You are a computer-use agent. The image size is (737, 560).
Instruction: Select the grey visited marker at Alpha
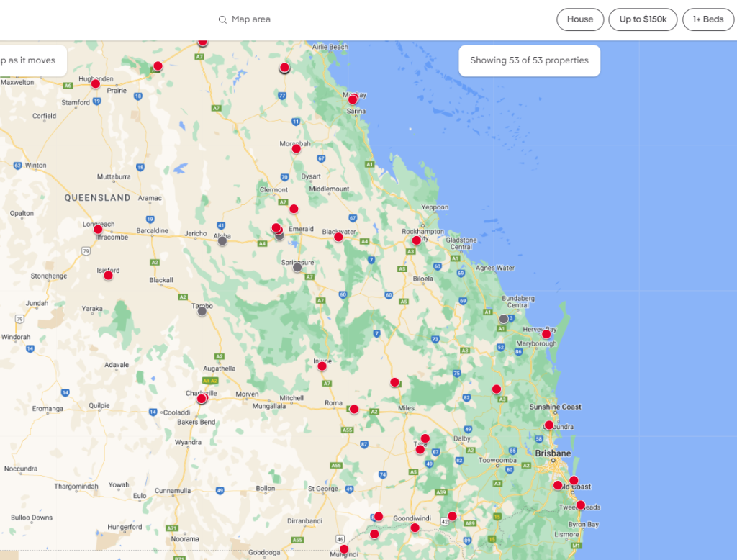point(222,240)
